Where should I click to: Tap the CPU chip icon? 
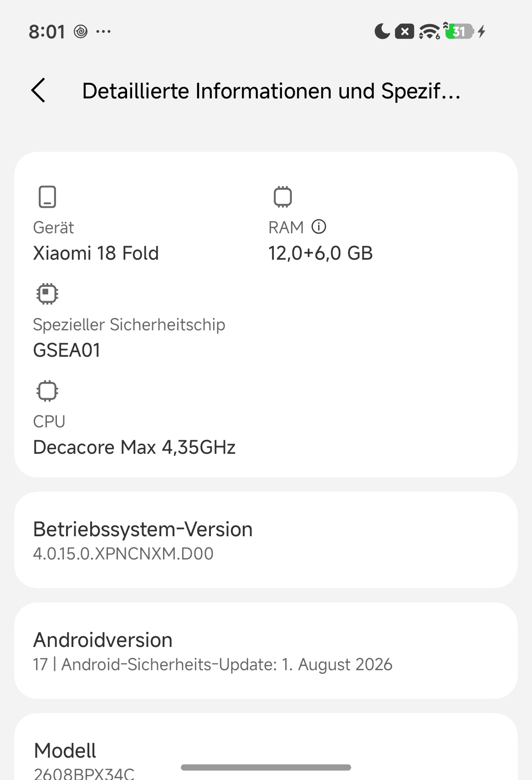point(47,391)
